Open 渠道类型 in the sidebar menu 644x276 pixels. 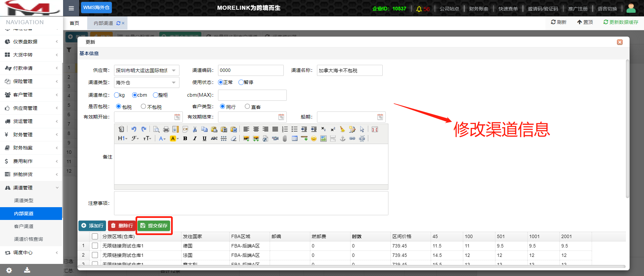tap(23, 200)
